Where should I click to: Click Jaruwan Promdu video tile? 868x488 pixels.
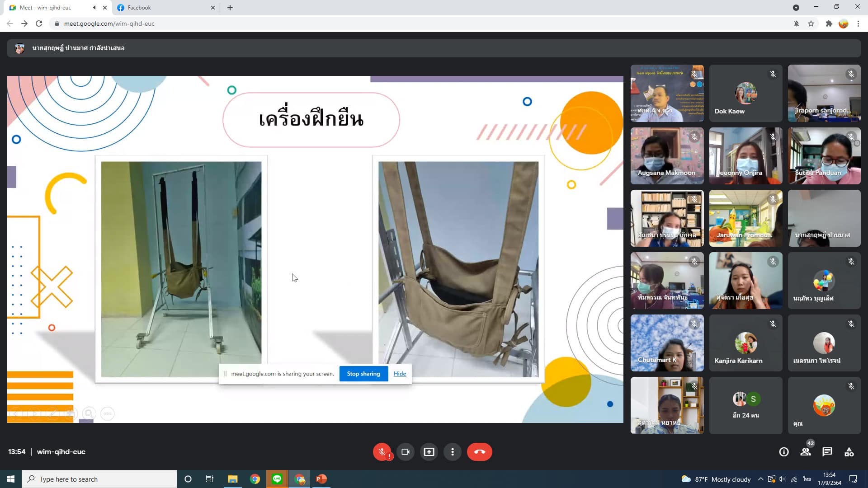click(x=745, y=218)
